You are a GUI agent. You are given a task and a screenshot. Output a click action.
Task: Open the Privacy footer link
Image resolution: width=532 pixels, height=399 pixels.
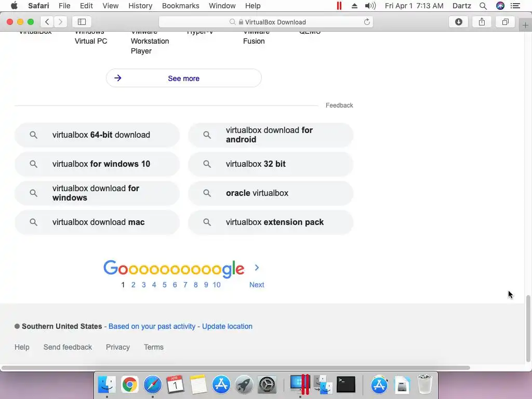[x=118, y=347]
